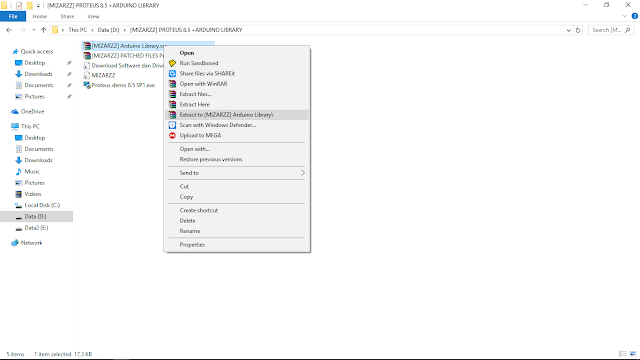Click the Videos icon in sidebar
Screen dimensions: 640x360
click(x=18, y=194)
